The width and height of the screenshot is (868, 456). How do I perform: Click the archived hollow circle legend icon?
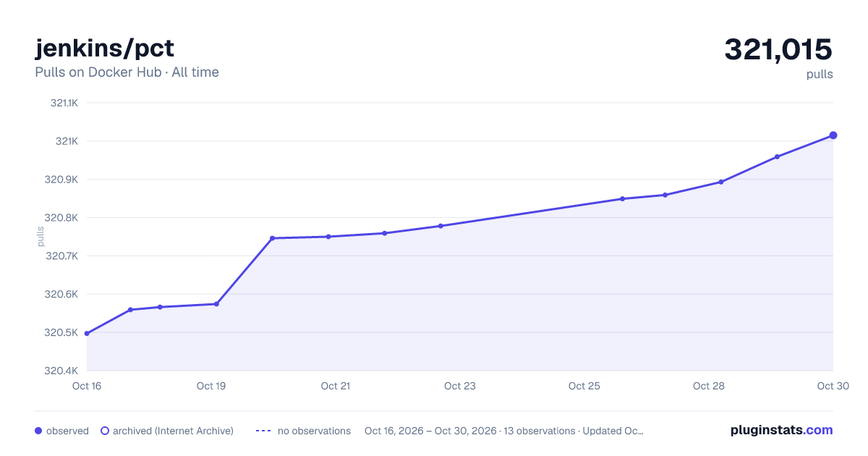click(104, 431)
